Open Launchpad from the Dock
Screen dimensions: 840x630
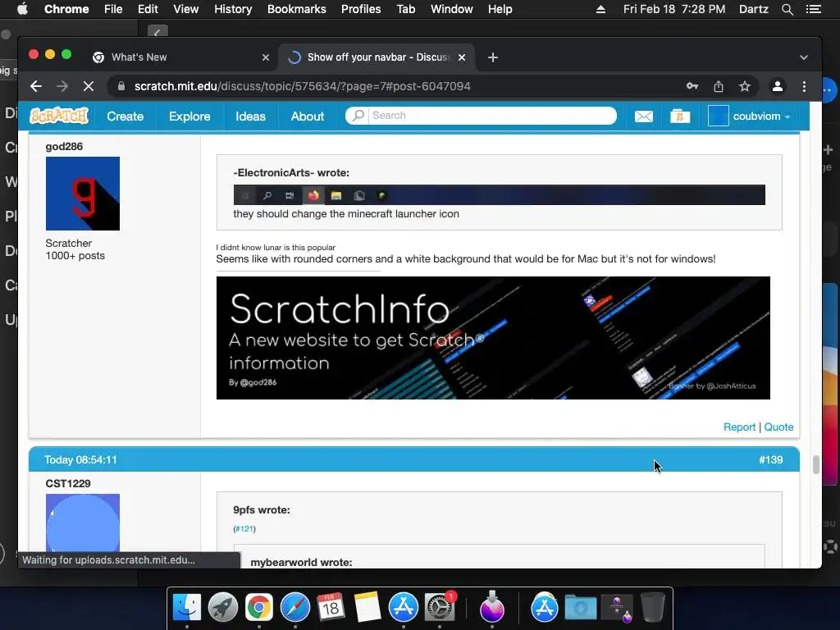223,607
